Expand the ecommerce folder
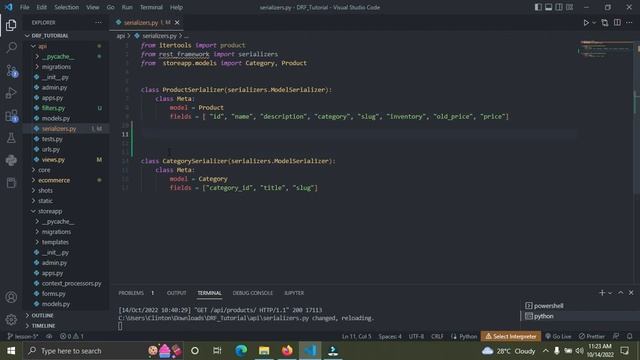This screenshot has width=640, height=360. click(54, 180)
